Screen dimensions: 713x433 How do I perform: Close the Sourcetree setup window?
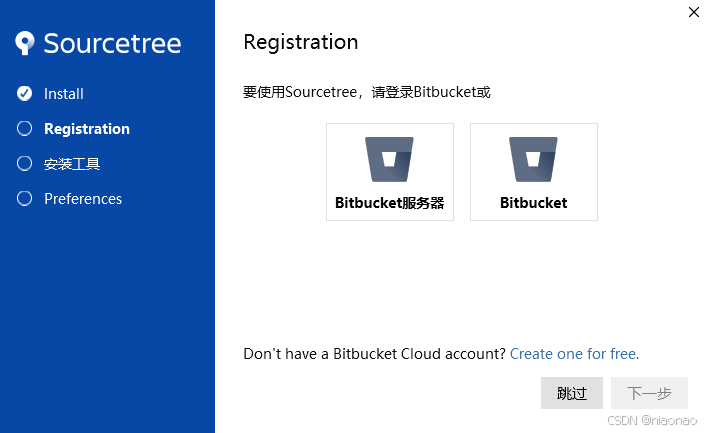click(x=694, y=12)
